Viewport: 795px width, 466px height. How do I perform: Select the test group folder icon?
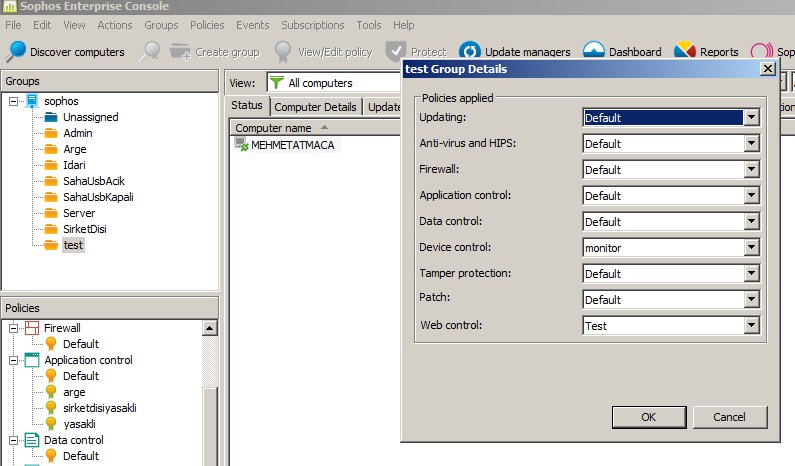coord(51,245)
